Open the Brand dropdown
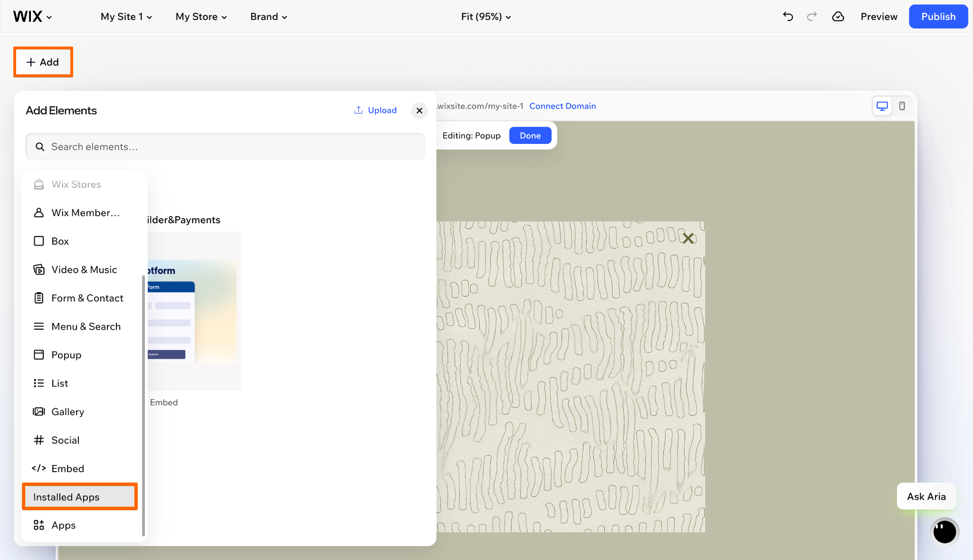The image size is (973, 560). pyautogui.click(x=269, y=17)
